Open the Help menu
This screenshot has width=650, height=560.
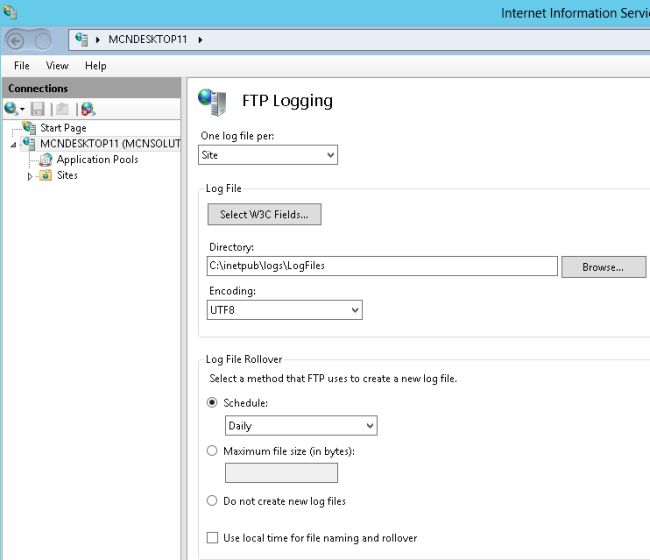(96, 65)
